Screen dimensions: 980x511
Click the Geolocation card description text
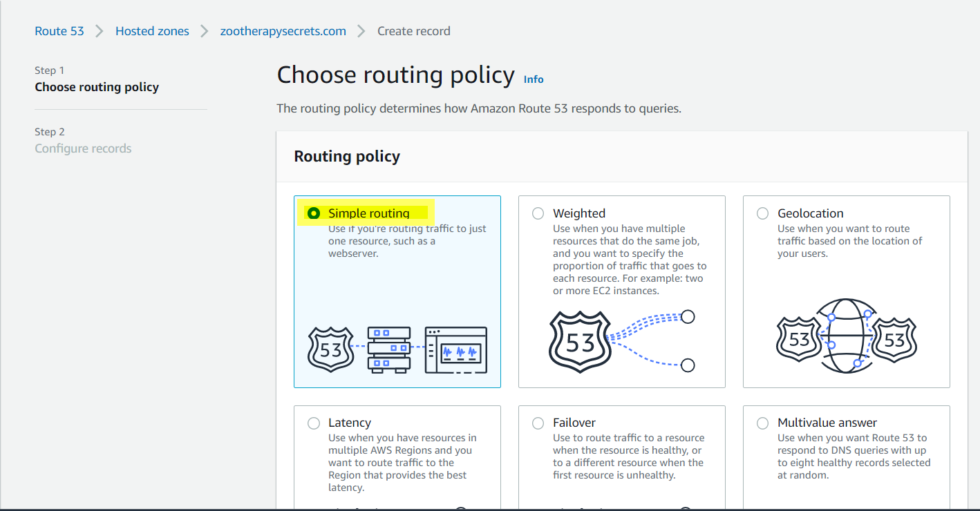click(850, 241)
